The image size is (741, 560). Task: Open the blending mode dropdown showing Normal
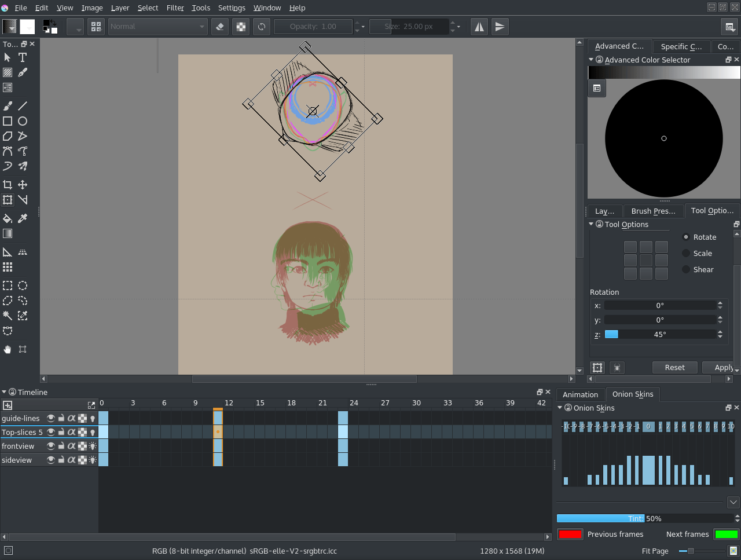[x=156, y=26]
